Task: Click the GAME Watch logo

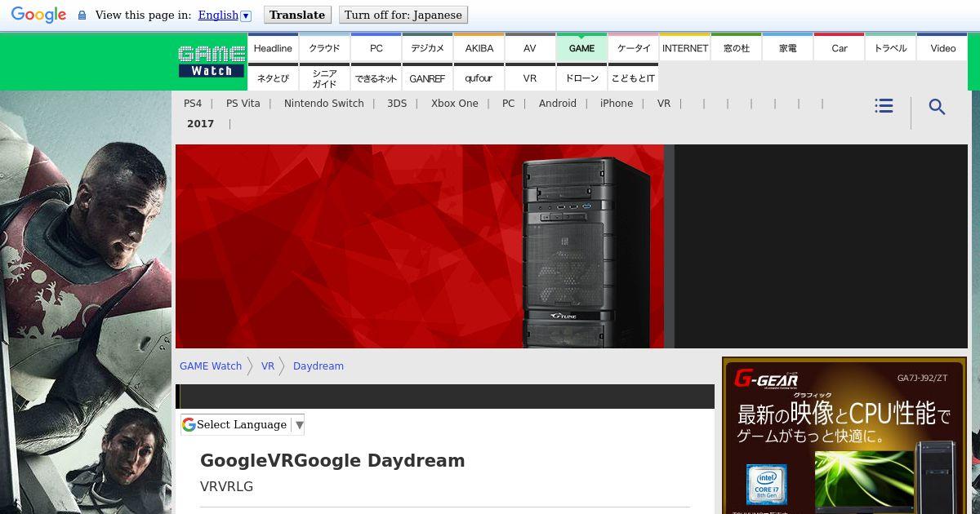Action: pos(212,61)
